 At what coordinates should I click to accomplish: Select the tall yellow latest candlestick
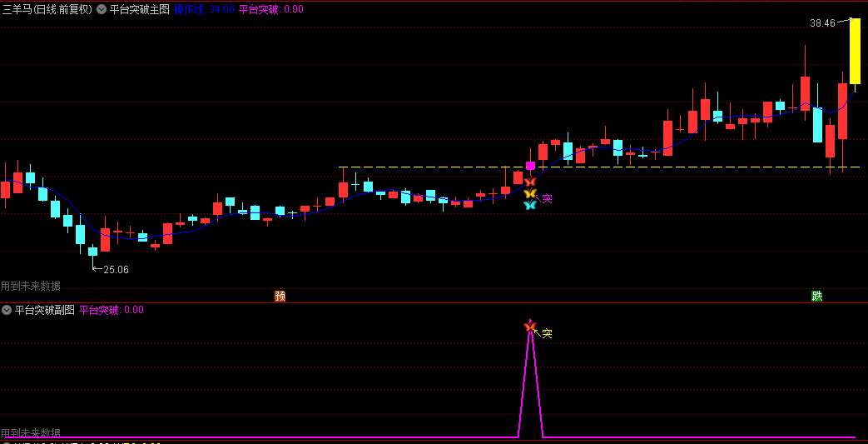click(x=856, y=51)
